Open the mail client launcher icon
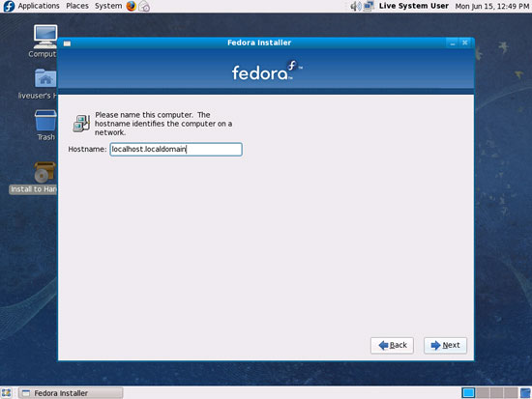This screenshot has width=532, height=399. tap(144, 6)
